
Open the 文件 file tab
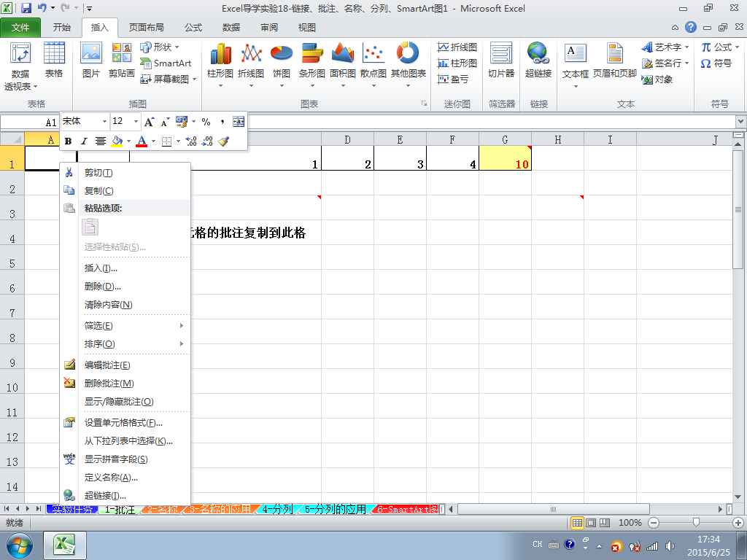pos(20,28)
